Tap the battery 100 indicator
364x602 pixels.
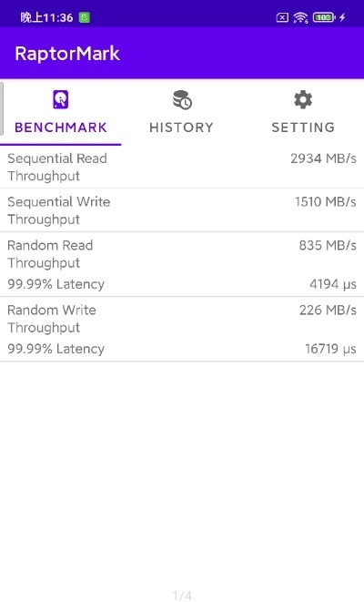coord(324,17)
